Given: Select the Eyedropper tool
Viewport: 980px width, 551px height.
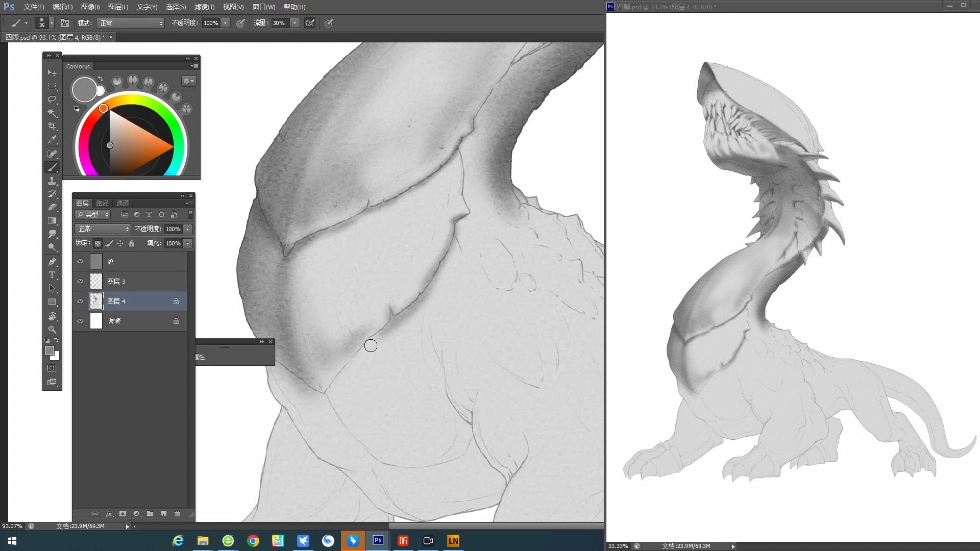Looking at the screenshot, I should pos(52,139).
